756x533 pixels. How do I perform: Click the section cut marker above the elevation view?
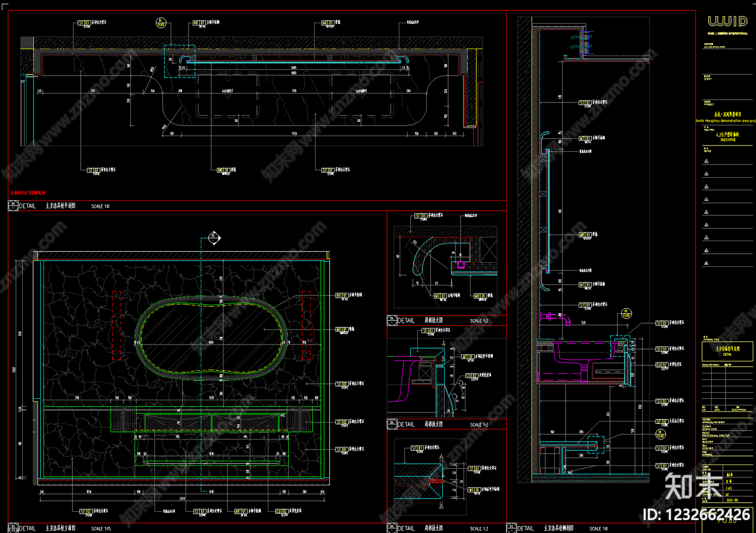point(214,237)
